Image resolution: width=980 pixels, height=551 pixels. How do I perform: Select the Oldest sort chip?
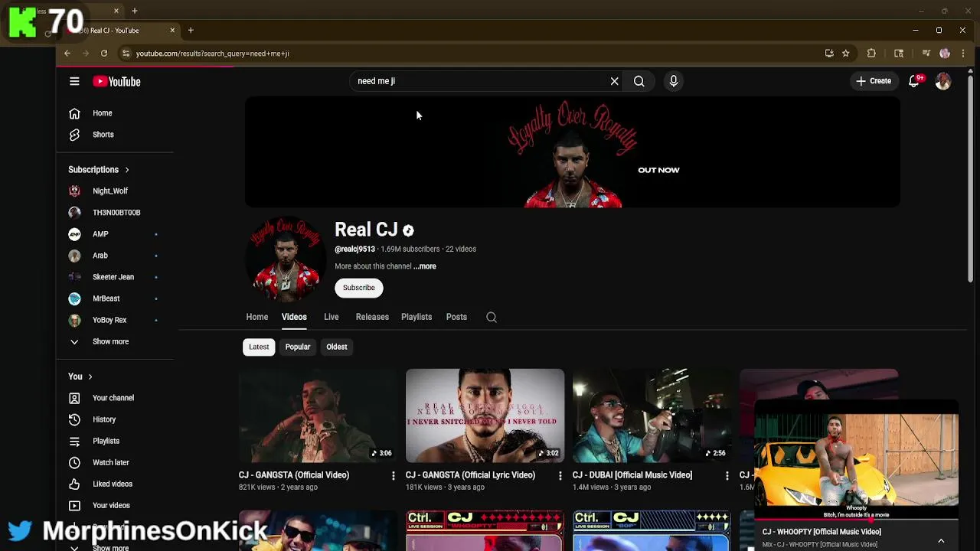point(337,347)
